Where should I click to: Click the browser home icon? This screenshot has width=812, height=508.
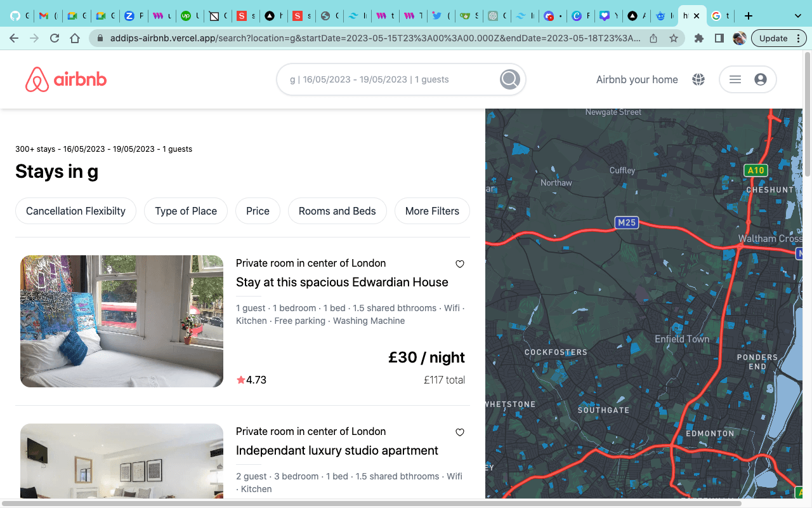(x=75, y=38)
